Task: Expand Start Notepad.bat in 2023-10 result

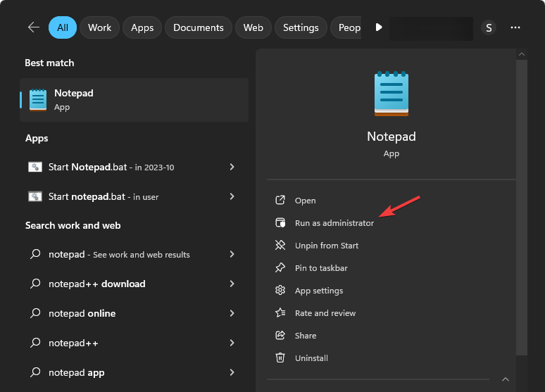Action: 232,167
